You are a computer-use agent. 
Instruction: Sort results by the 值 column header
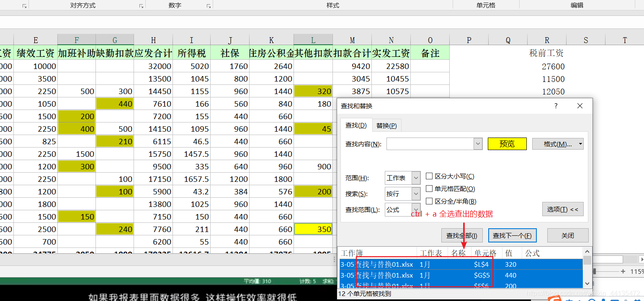[x=512, y=253]
